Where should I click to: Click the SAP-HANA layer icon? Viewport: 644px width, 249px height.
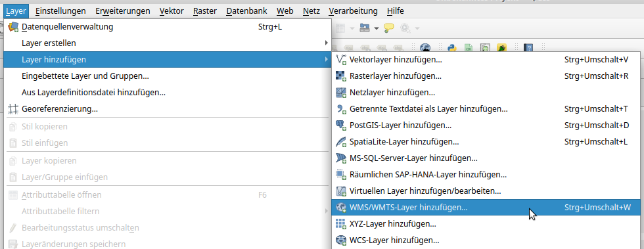pyautogui.click(x=341, y=175)
